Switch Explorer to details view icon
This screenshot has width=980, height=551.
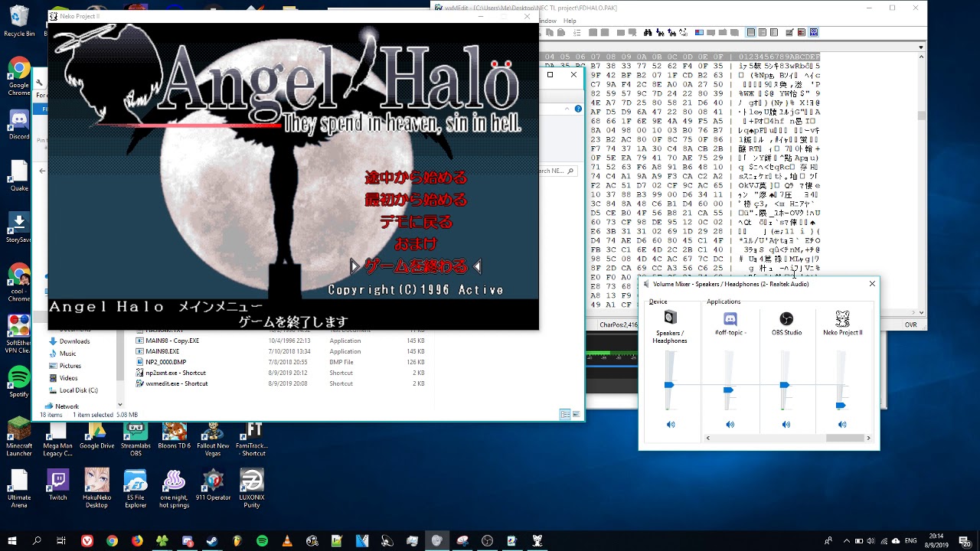565,414
